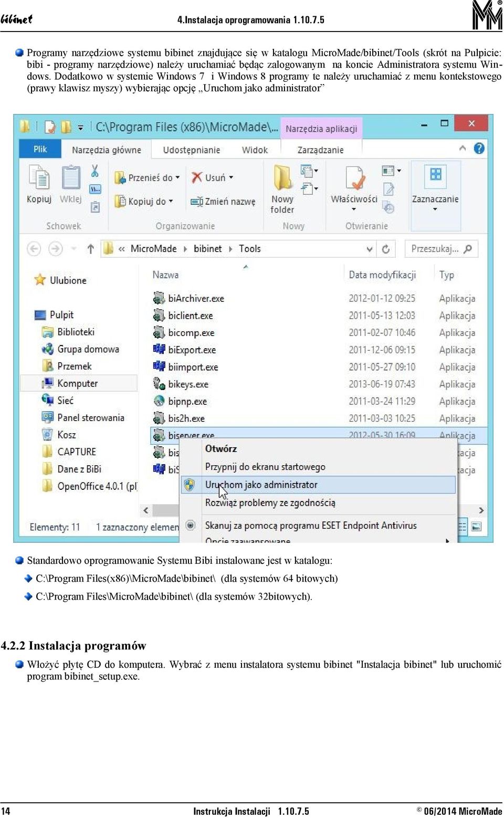
Task: Click the Kosz recycle bin icon
Action: coord(47,434)
